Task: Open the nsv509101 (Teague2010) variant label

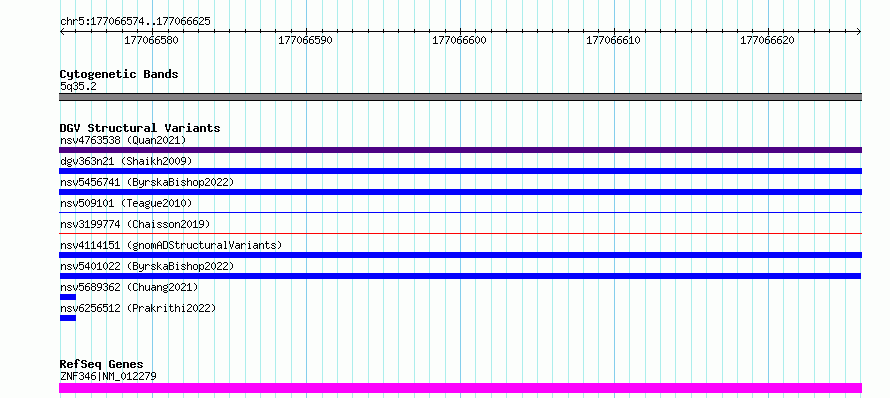Action: pos(126,203)
